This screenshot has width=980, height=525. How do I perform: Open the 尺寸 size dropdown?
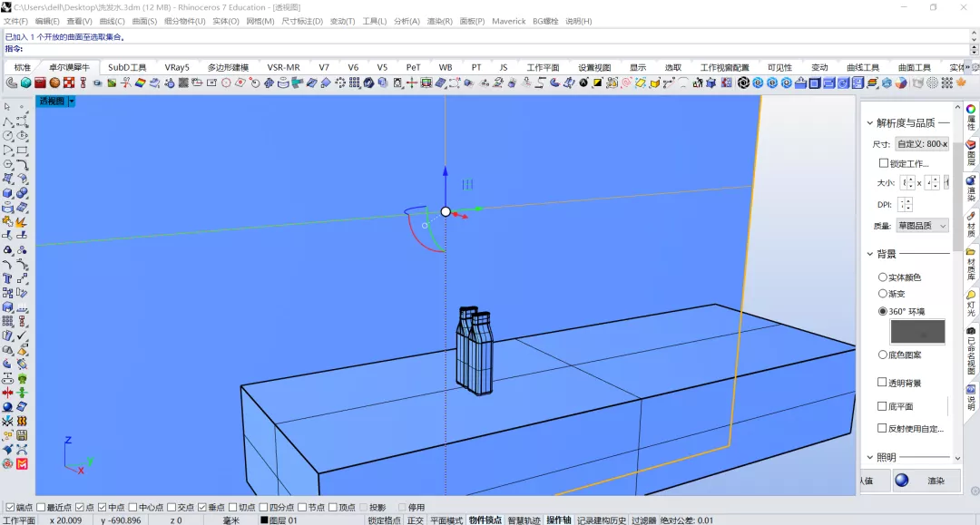[922, 144]
